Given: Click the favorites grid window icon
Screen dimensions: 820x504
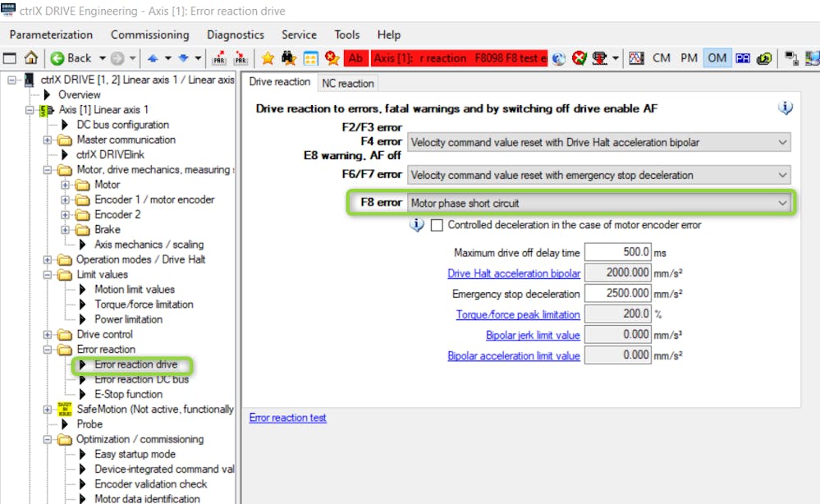Looking at the screenshot, I should tap(310, 58).
